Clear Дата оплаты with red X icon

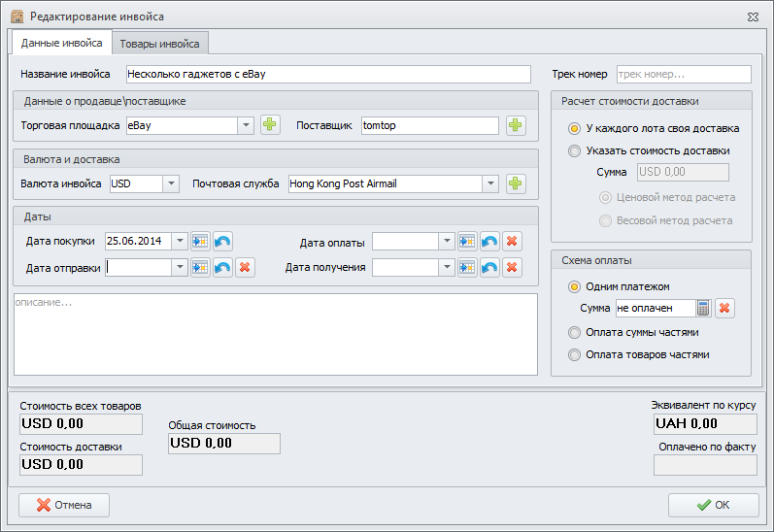coord(512,241)
